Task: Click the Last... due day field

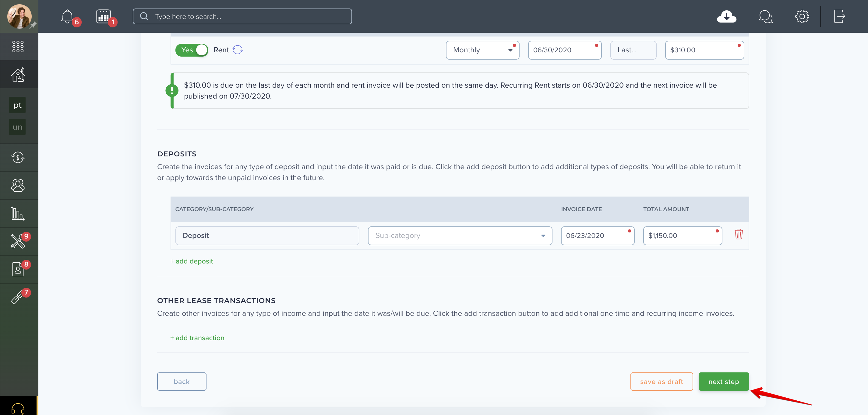Action: 633,50
